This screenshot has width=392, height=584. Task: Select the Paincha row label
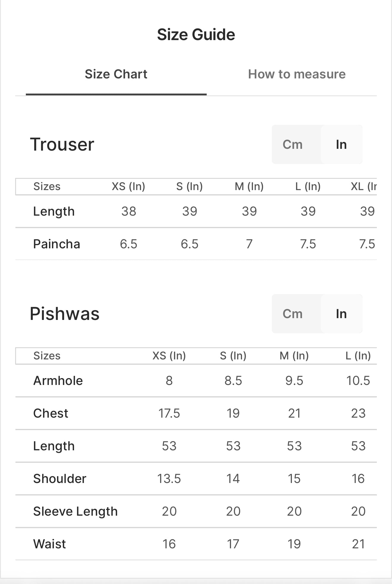[56, 244]
